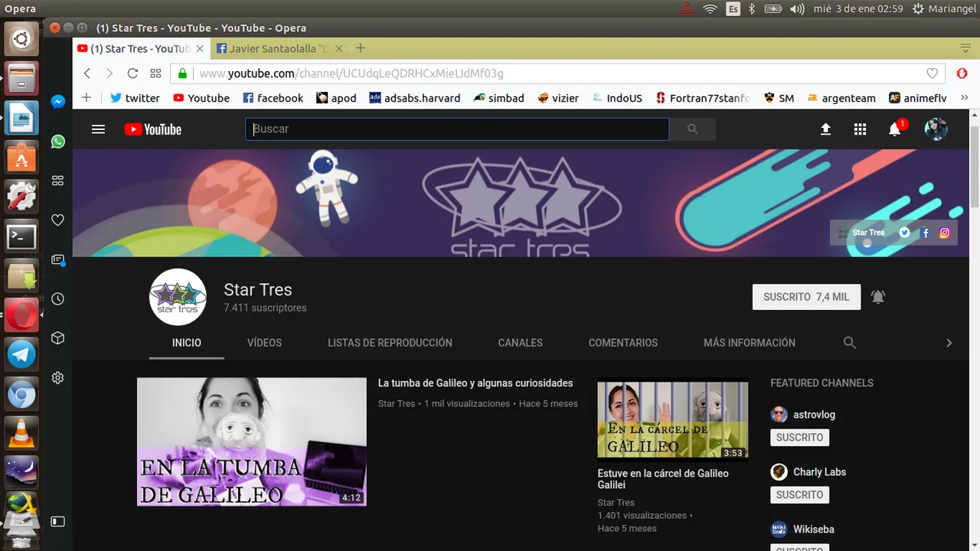
Task: Toggle the channel notification bell beside SUSCRITO
Action: pos(878,297)
